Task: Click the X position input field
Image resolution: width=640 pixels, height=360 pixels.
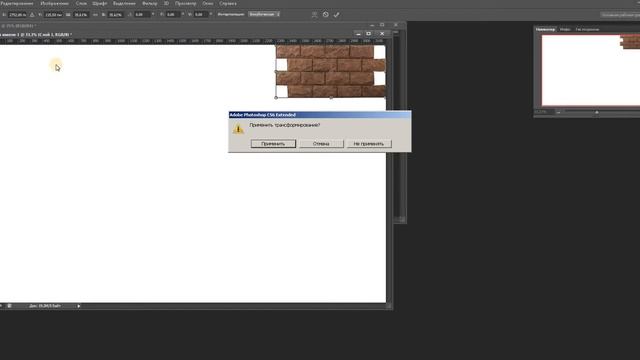Action: tap(17, 15)
